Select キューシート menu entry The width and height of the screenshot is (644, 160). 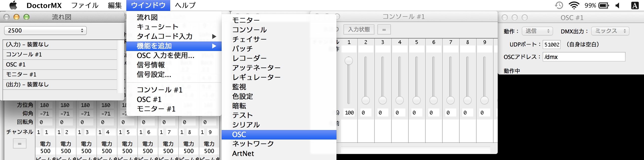pos(174,27)
